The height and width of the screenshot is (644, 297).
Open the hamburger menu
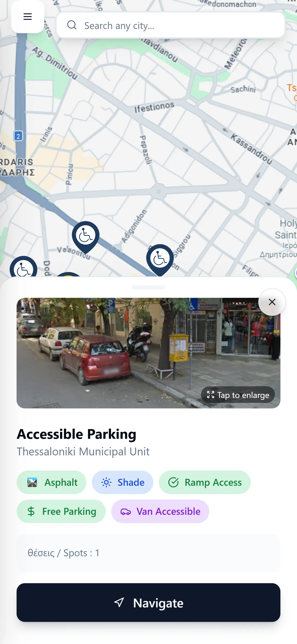pyautogui.click(x=27, y=17)
